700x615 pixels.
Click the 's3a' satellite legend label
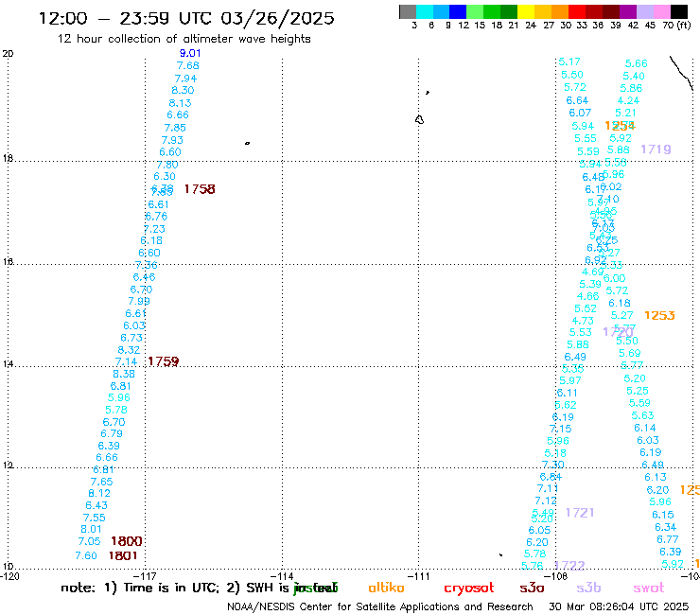click(x=532, y=589)
